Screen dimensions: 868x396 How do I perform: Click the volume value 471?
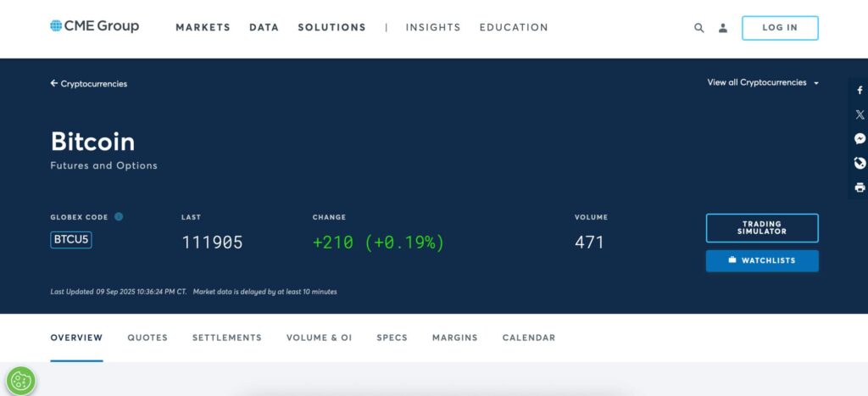point(589,243)
